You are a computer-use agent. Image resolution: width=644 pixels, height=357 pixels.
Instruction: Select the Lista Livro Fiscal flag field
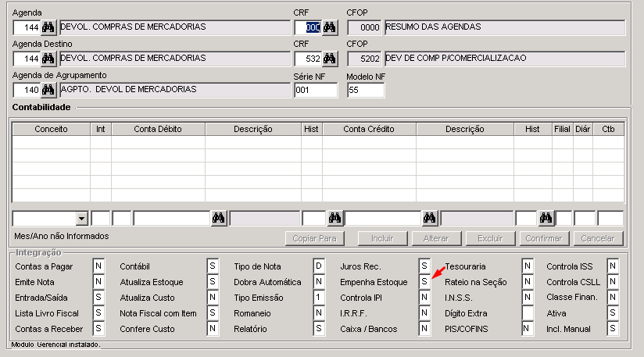pos(98,312)
